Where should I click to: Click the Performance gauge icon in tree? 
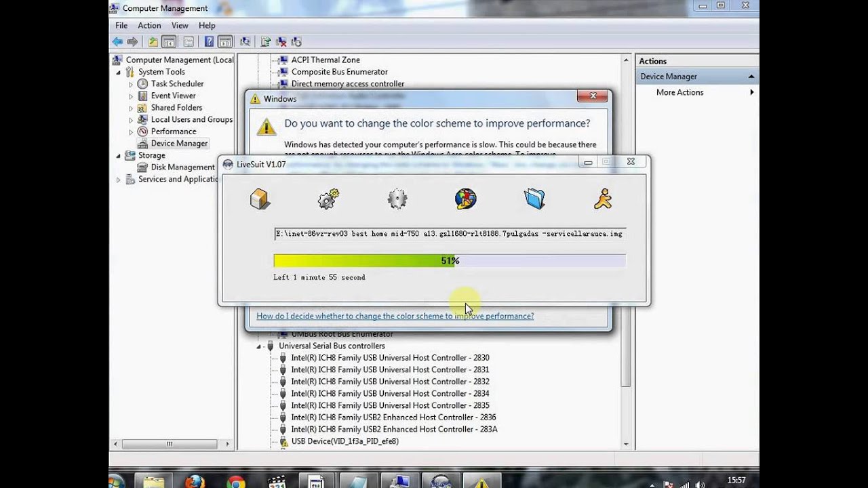click(142, 131)
